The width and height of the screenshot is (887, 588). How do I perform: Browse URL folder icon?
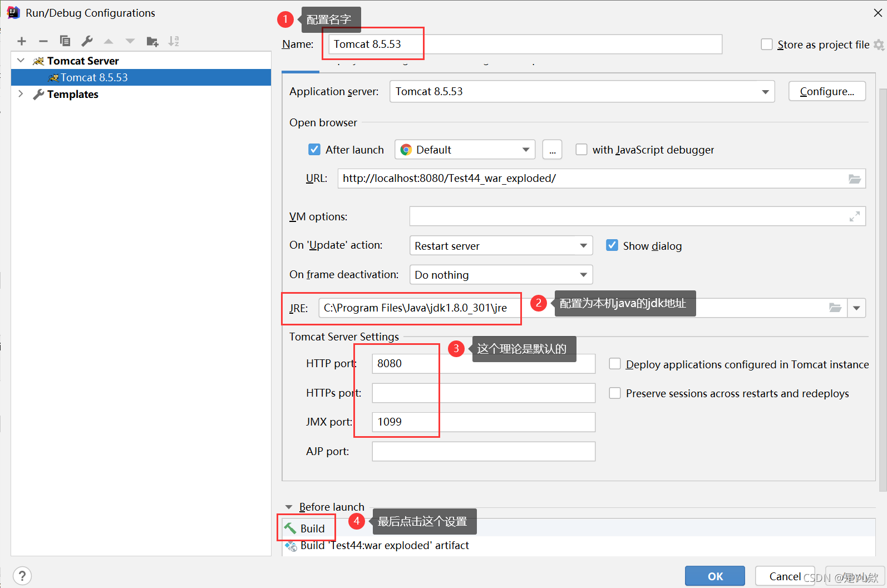pos(854,179)
